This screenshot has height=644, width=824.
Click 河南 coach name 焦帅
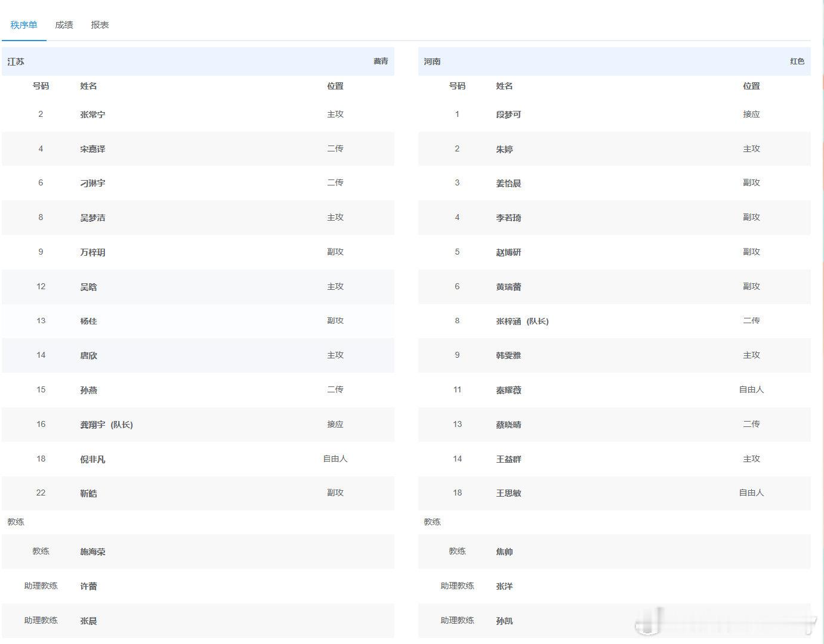coord(504,552)
